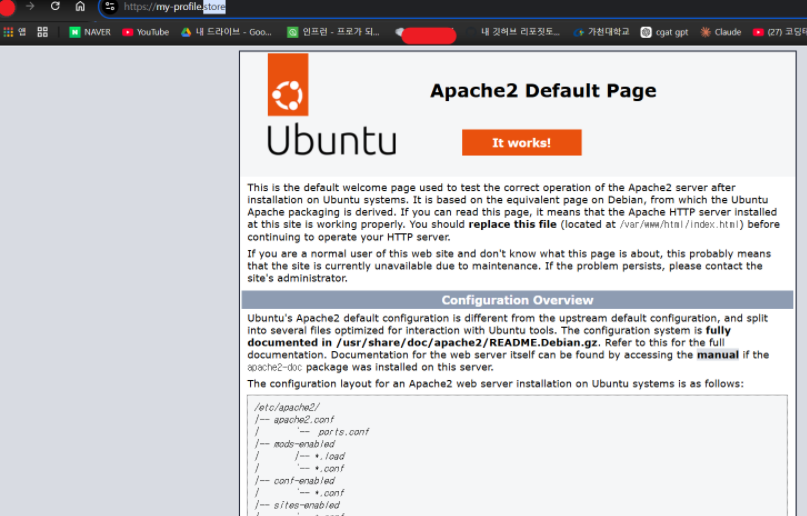Click the '/usr/share/doc/apache2/README.Debian.gz' text
Image resolution: width=807 pixels, height=516 pixels.
coord(467,343)
